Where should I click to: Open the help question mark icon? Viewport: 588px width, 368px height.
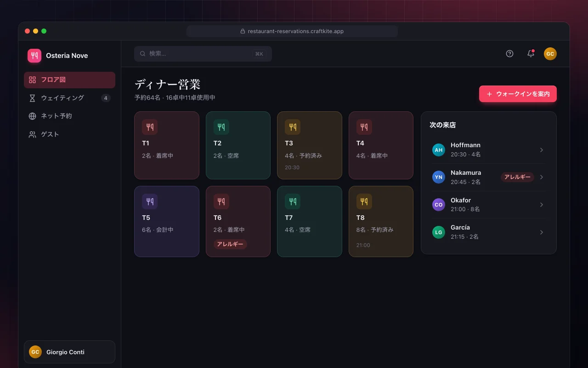(x=509, y=54)
